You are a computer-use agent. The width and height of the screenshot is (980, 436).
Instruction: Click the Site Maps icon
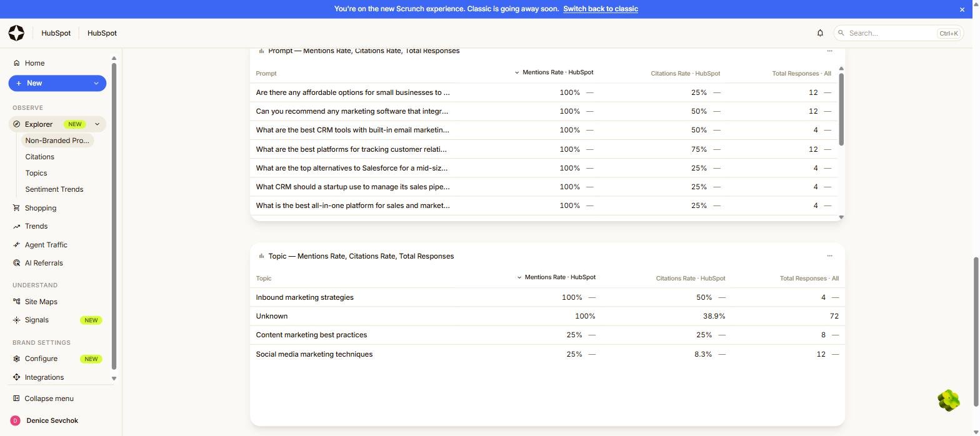coord(16,302)
